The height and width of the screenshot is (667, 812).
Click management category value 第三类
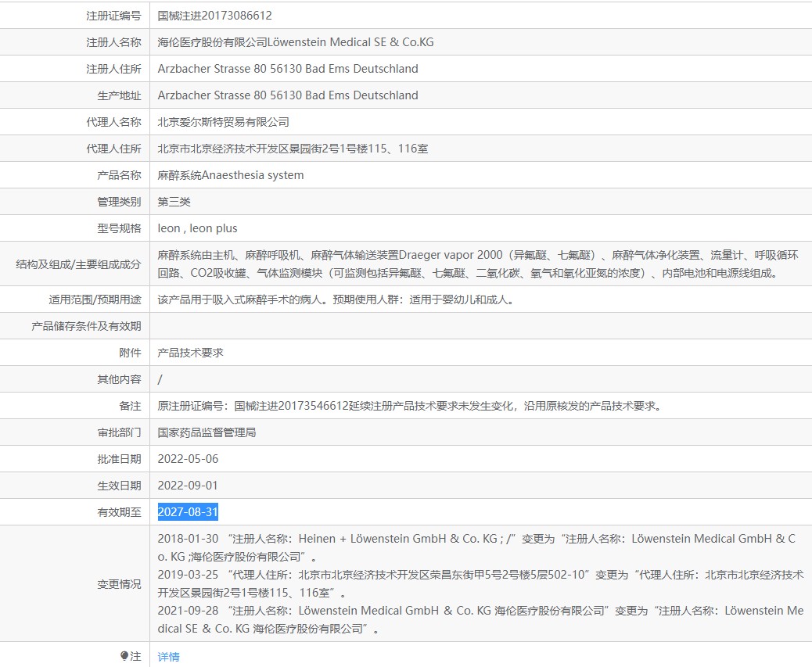coord(174,202)
